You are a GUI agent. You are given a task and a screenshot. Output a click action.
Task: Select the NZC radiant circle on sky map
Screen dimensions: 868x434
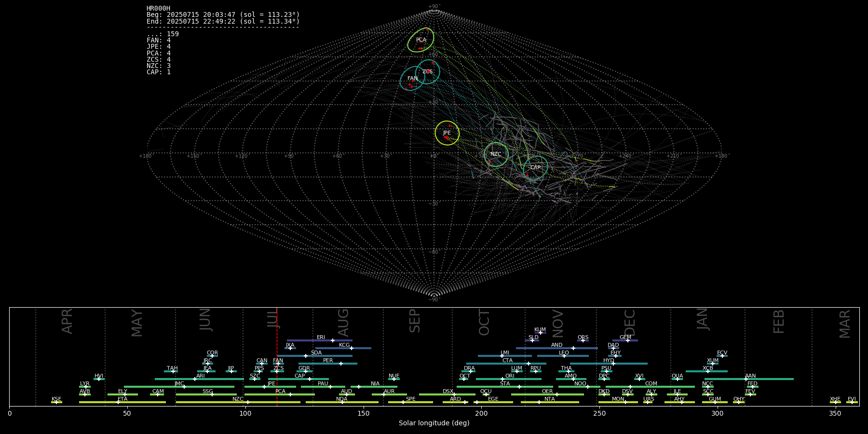(x=496, y=154)
